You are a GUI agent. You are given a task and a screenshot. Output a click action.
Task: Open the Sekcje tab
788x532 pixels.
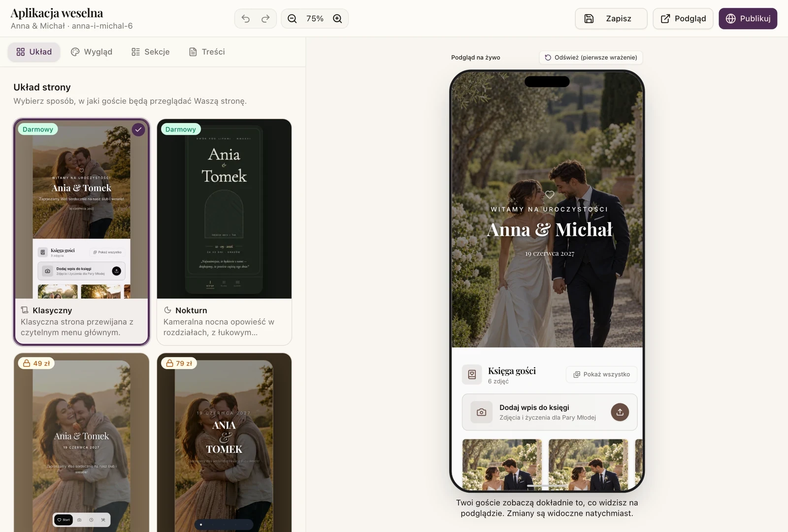click(151, 52)
